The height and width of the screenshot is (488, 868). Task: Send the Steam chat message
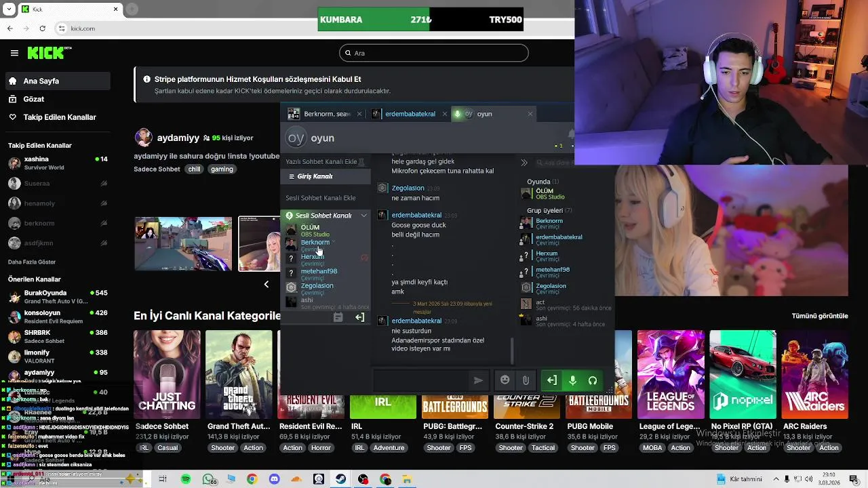pyautogui.click(x=478, y=380)
